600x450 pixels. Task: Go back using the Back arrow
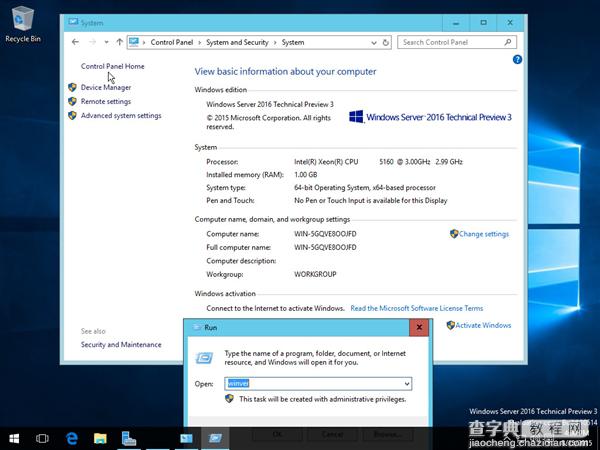click(75, 42)
